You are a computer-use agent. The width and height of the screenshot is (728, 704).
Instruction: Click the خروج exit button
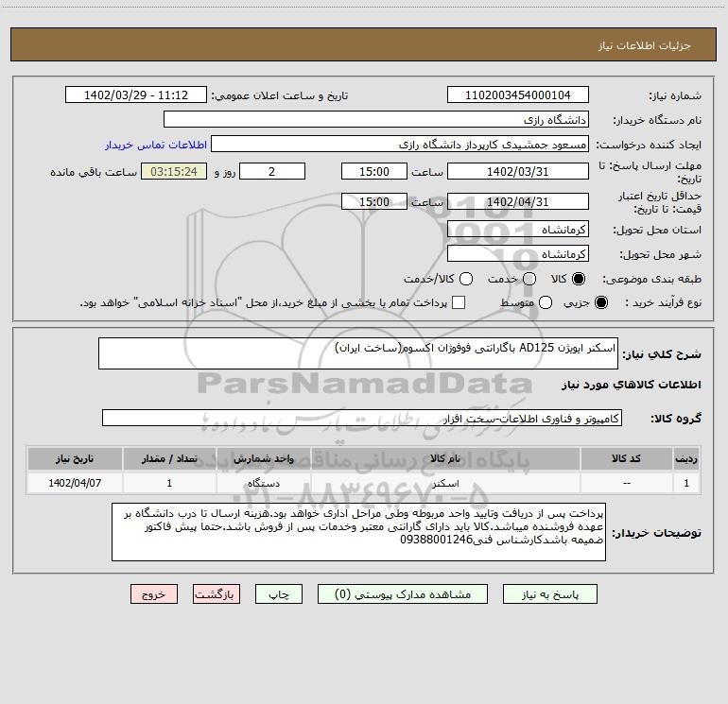click(154, 594)
